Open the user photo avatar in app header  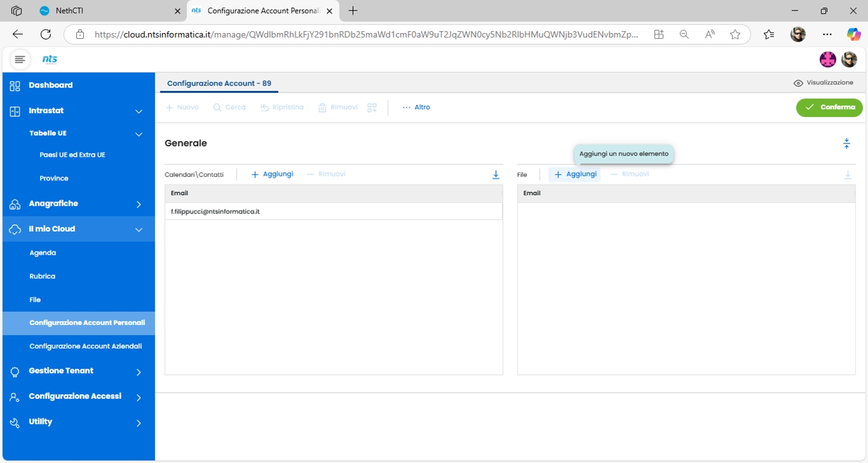point(850,60)
